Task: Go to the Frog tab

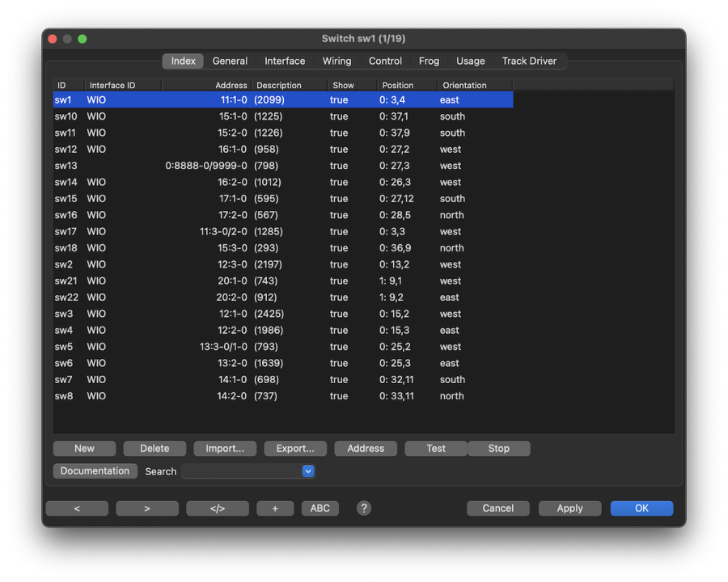Action: pos(429,61)
